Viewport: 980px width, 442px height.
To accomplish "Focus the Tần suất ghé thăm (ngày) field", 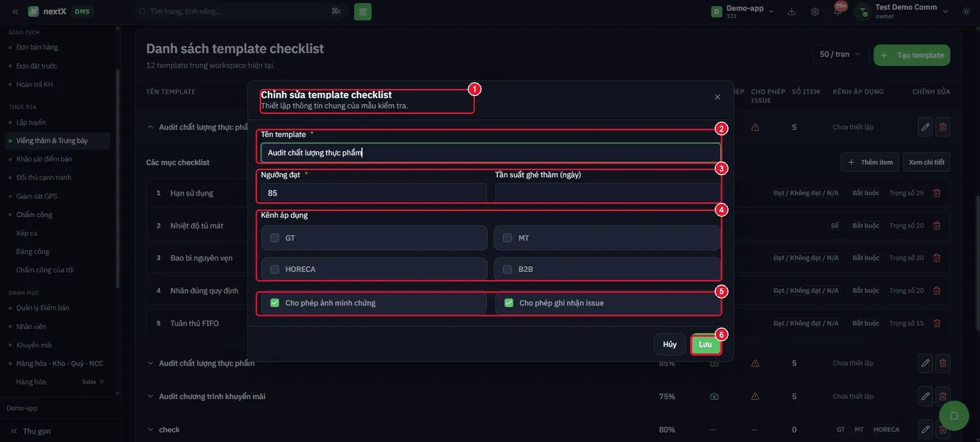I will pyautogui.click(x=608, y=193).
